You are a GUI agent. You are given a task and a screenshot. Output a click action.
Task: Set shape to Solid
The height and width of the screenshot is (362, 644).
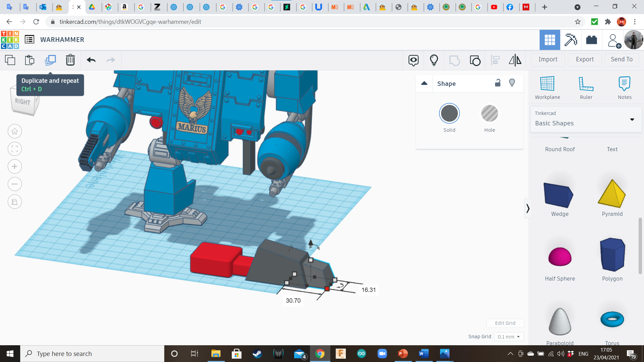449,114
